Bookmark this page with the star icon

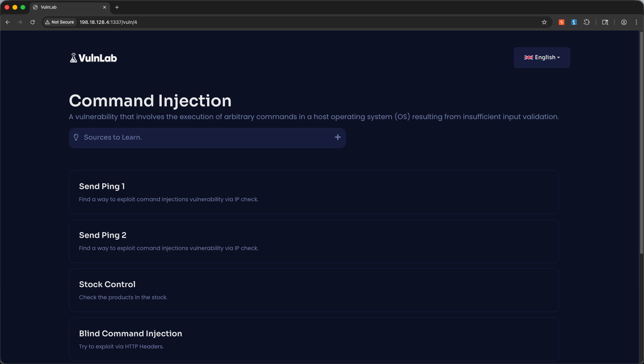[544, 22]
